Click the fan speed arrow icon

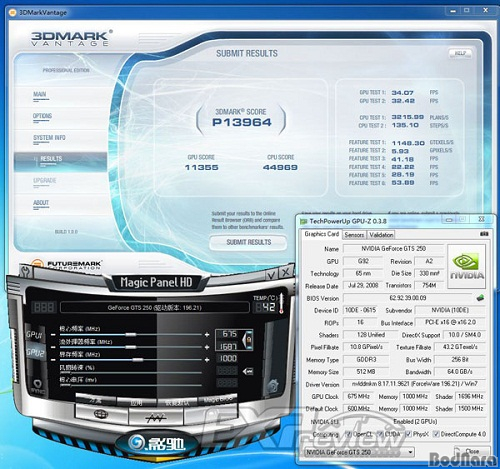[x=248, y=371]
